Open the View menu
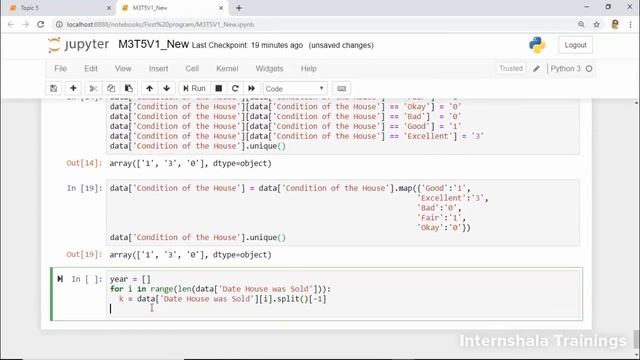Viewport: 640px width, 360px height. click(123, 69)
